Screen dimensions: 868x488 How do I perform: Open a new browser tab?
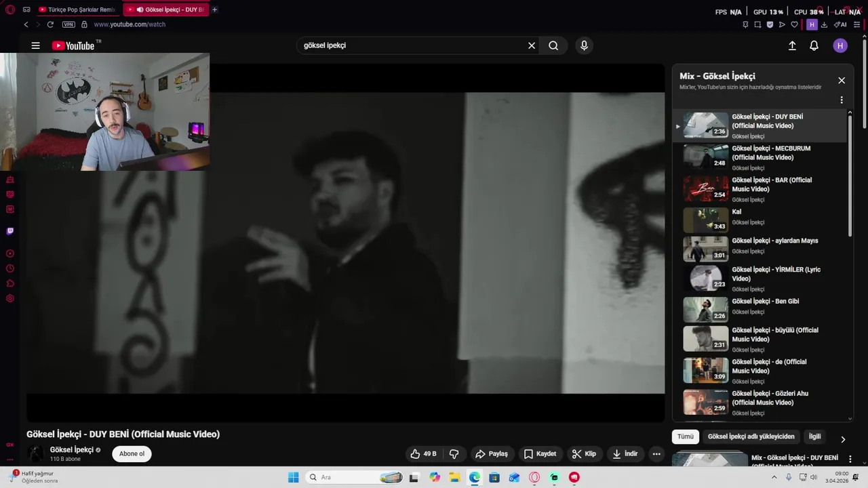215,9
